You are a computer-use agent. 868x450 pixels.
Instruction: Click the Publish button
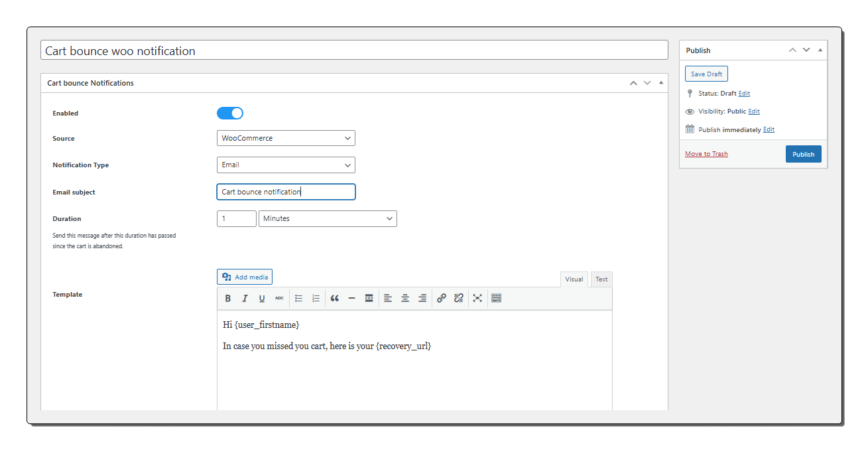pos(803,154)
